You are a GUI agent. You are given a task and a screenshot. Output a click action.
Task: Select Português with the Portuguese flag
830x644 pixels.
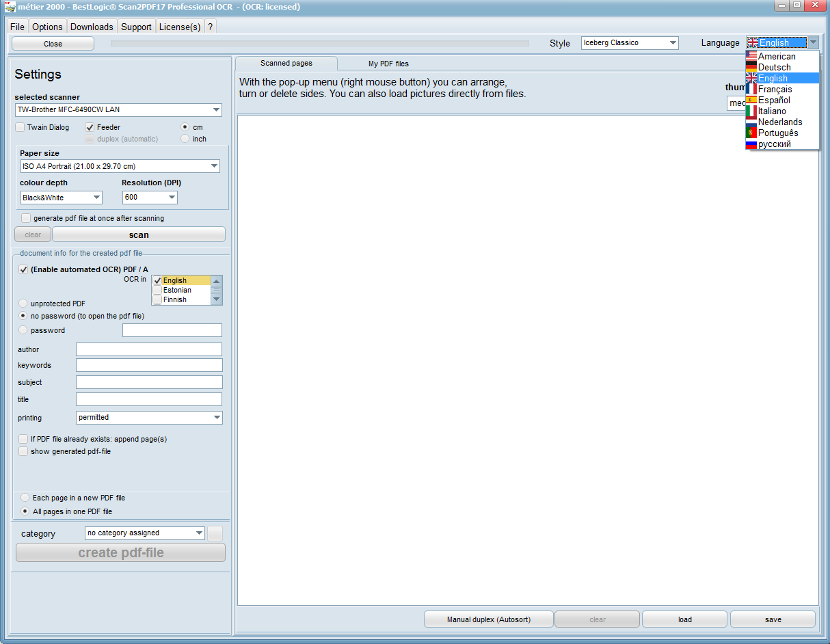click(777, 133)
